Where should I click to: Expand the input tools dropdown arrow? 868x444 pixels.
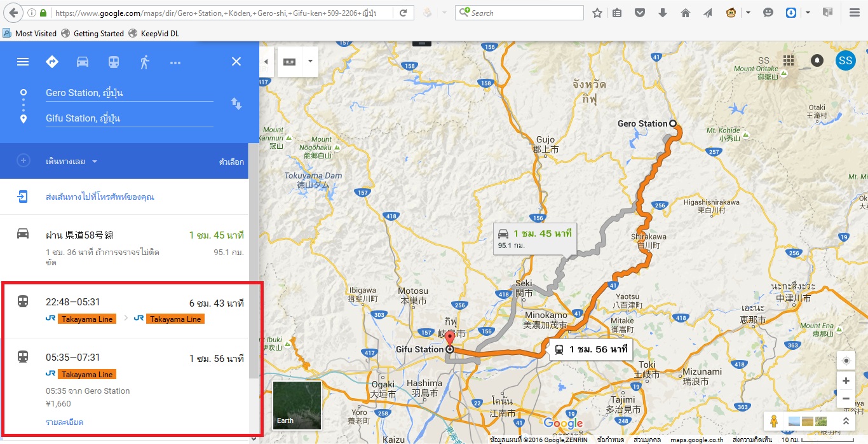(310, 62)
